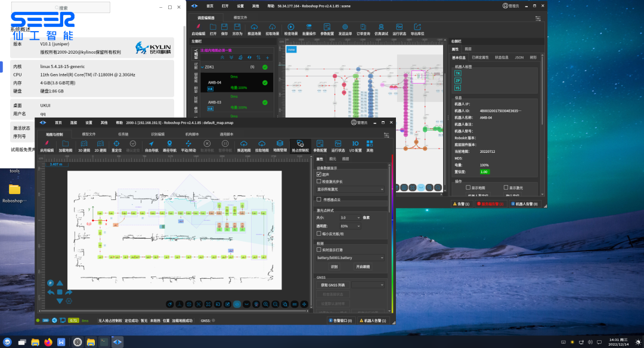This screenshot has width=644, height=348.
Task: Open 运行状态 in the default_map window
Action: (338, 146)
